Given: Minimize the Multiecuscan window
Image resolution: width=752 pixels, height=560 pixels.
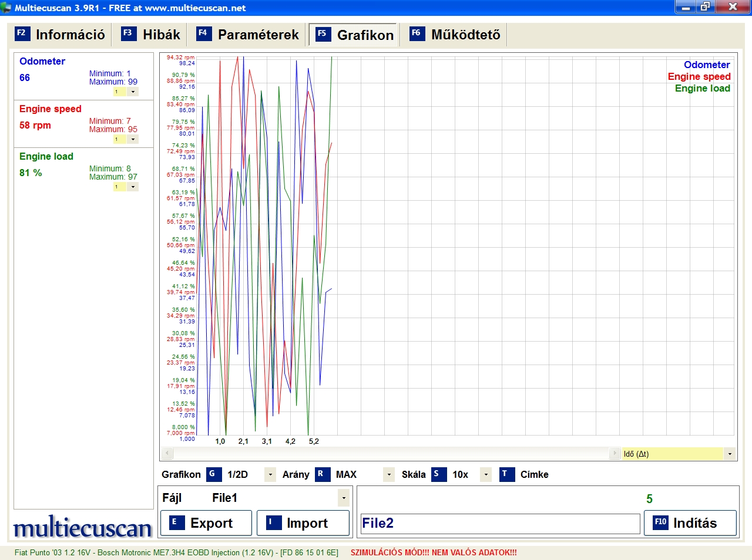Looking at the screenshot, I should [x=685, y=7].
